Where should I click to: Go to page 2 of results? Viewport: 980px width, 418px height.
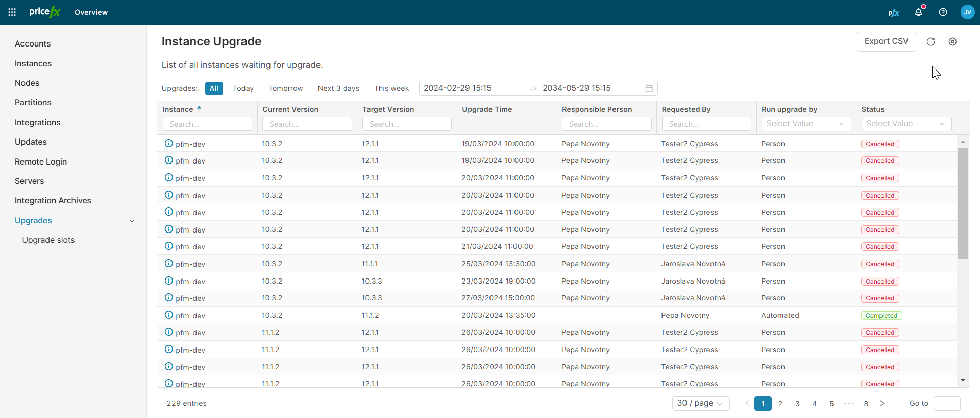click(x=780, y=404)
